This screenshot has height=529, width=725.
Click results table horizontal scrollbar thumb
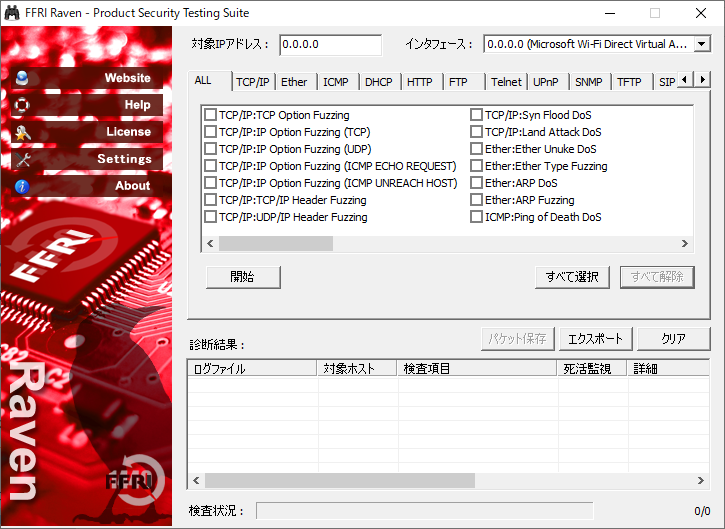point(340,480)
